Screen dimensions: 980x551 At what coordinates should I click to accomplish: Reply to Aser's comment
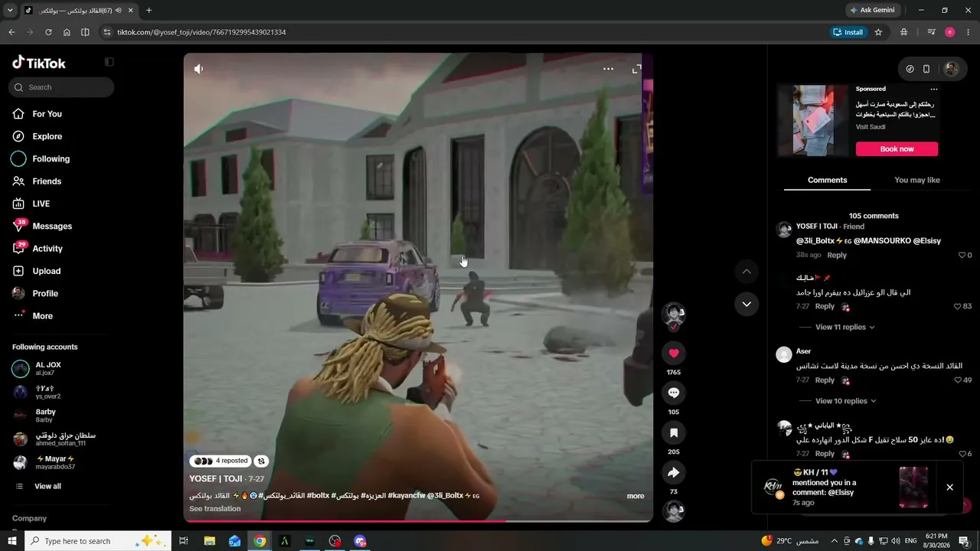825,380
